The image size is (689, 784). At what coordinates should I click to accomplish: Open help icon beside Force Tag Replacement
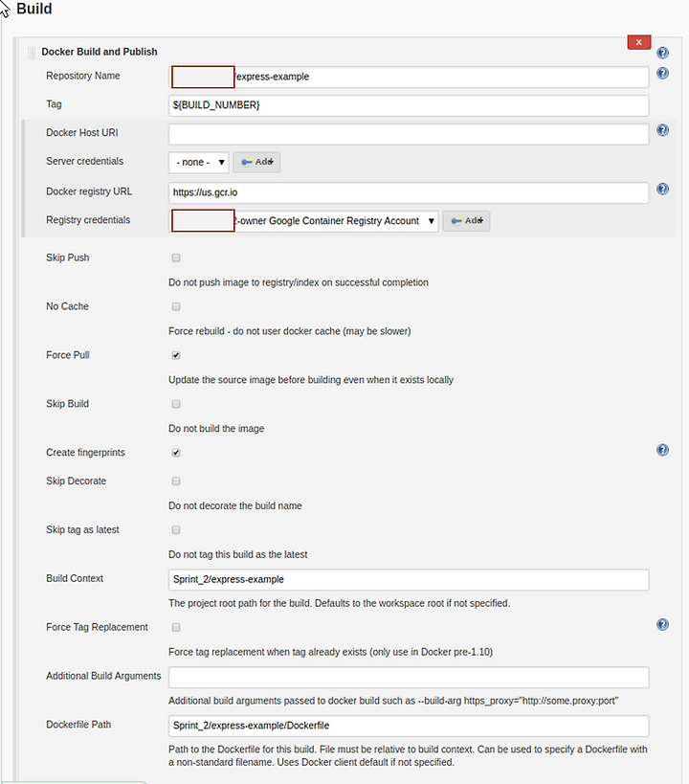tap(662, 624)
